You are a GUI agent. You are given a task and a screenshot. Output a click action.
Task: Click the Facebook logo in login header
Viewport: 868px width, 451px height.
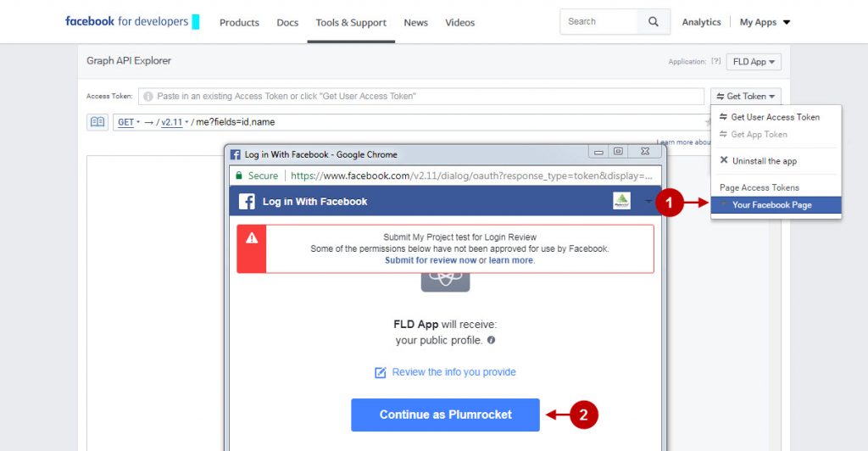[x=247, y=202]
